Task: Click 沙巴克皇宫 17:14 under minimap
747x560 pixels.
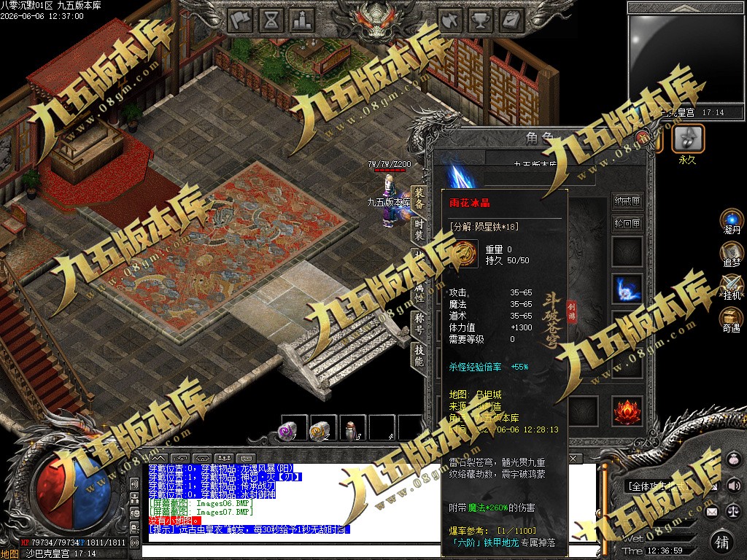Action: (687, 112)
